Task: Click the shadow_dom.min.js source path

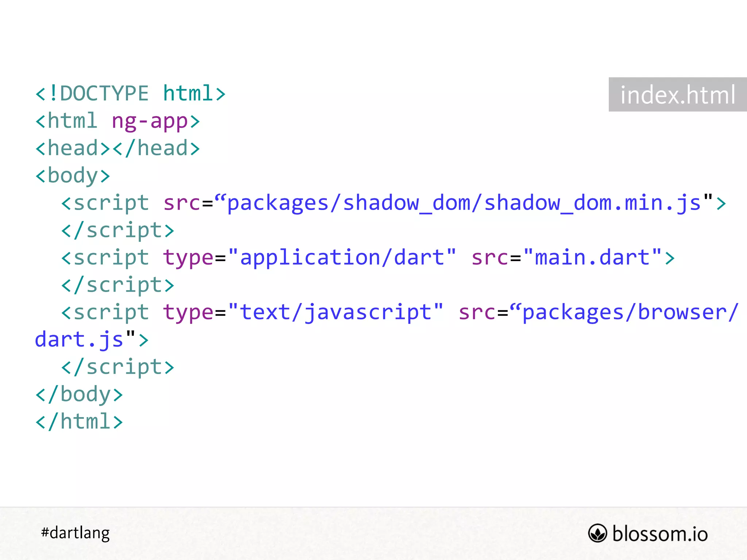Action: pyautogui.click(x=463, y=203)
